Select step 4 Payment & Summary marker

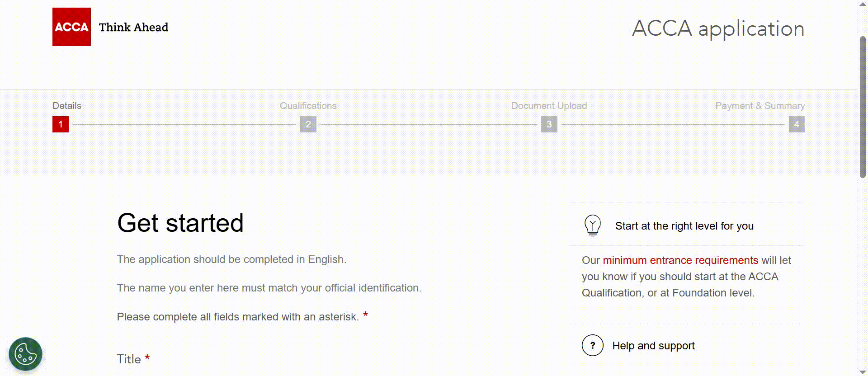797,124
